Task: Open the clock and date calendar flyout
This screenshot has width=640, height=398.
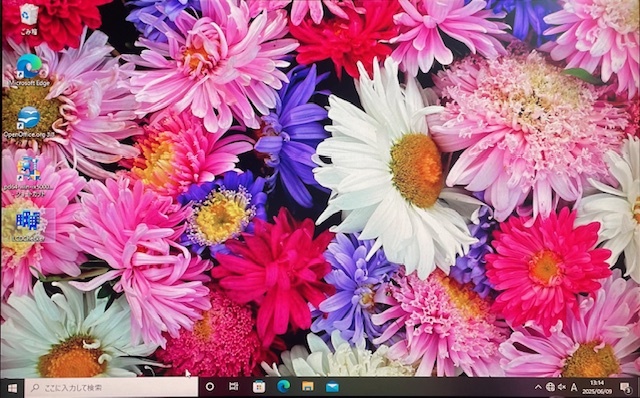Action: [x=596, y=387]
